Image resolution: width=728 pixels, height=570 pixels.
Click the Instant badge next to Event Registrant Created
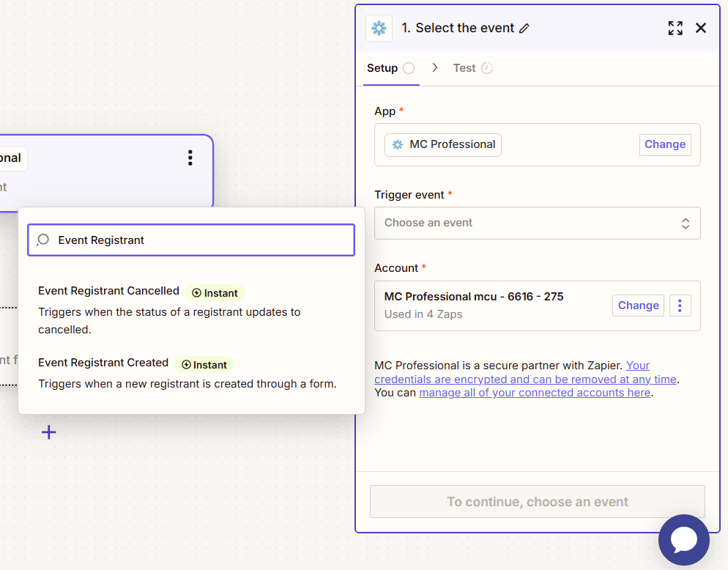204,365
